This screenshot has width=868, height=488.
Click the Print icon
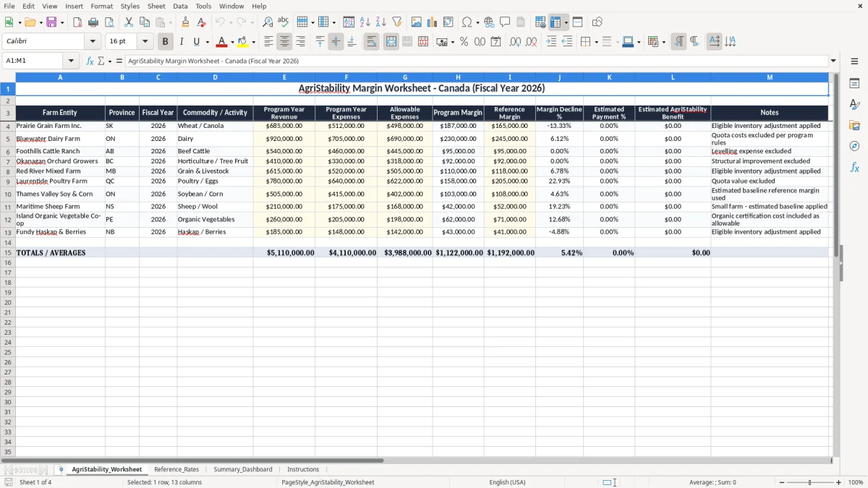click(x=93, y=22)
